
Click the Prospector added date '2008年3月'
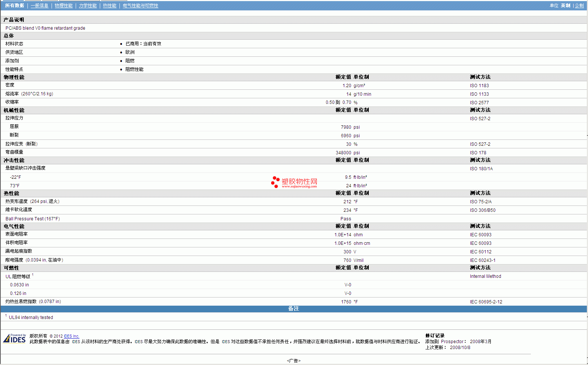click(x=480, y=342)
